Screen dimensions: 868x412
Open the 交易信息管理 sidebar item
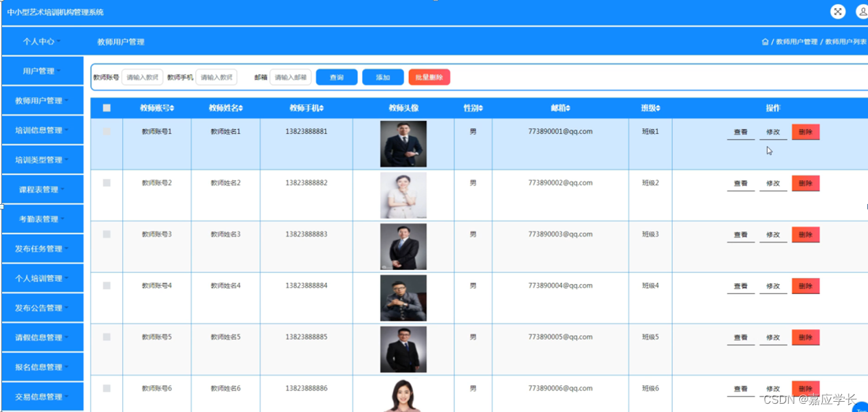43,396
